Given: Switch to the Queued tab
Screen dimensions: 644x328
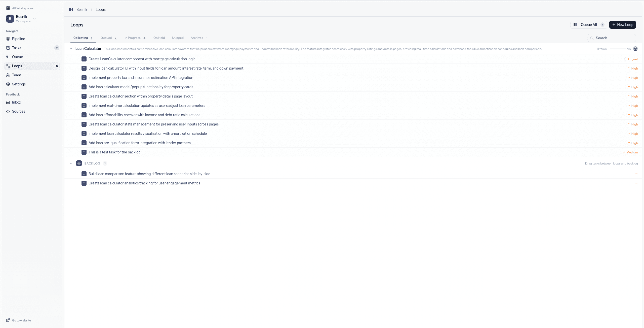Looking at the screenshot, I should 106,38.
